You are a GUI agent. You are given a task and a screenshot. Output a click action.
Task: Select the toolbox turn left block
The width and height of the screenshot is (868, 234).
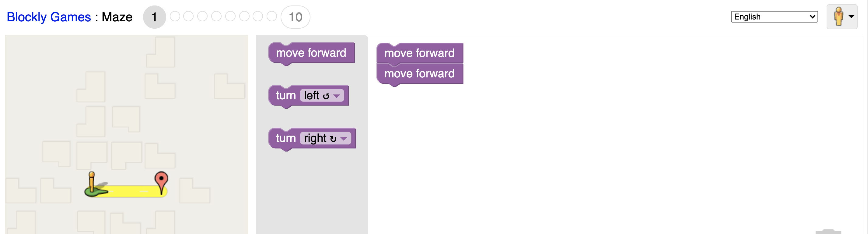point(309,96)
